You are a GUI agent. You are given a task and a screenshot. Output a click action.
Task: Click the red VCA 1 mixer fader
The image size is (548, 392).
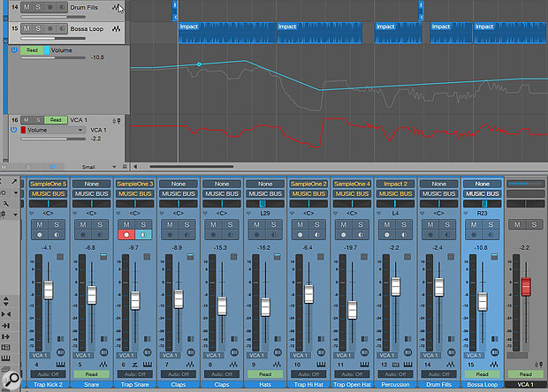click(x=526, y=286)
